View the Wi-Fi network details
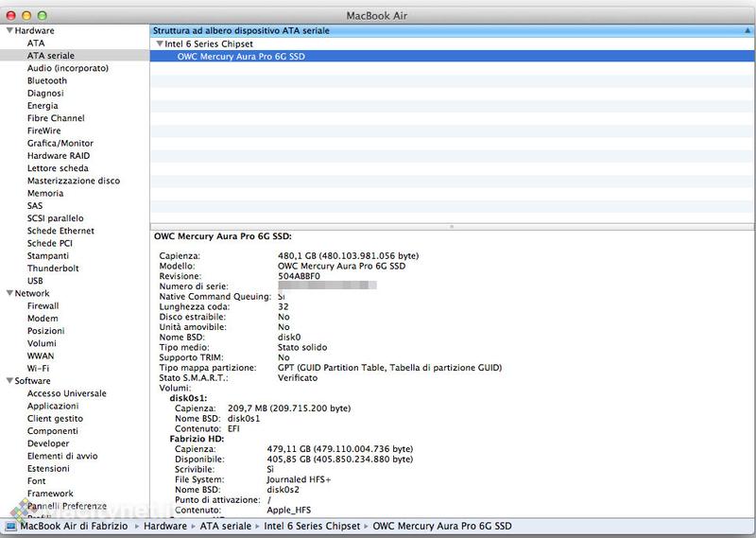Screen dimensions: 756x538 tap(39, 369)
